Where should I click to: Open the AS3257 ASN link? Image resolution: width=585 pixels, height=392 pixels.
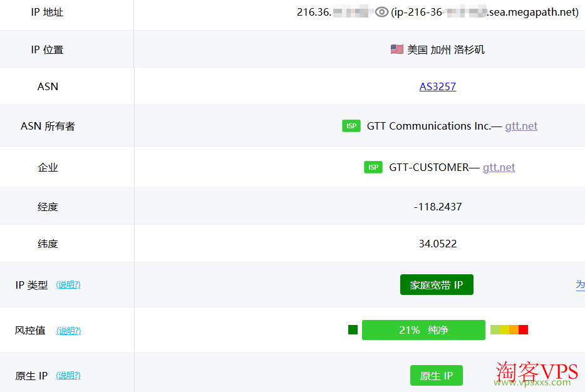[x=437, y=86]
